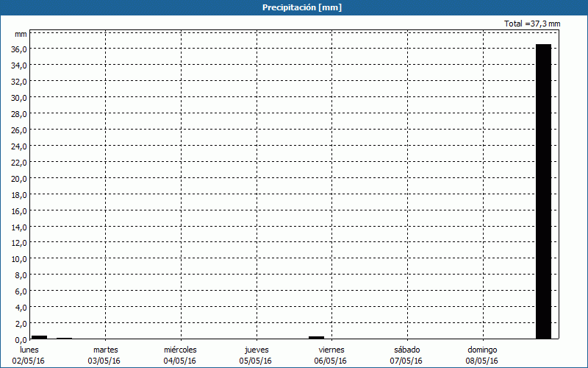Click the domingo day label
The height and width of the screenshot is (368, 588).
pyautogui.click(x=482, y=350)
